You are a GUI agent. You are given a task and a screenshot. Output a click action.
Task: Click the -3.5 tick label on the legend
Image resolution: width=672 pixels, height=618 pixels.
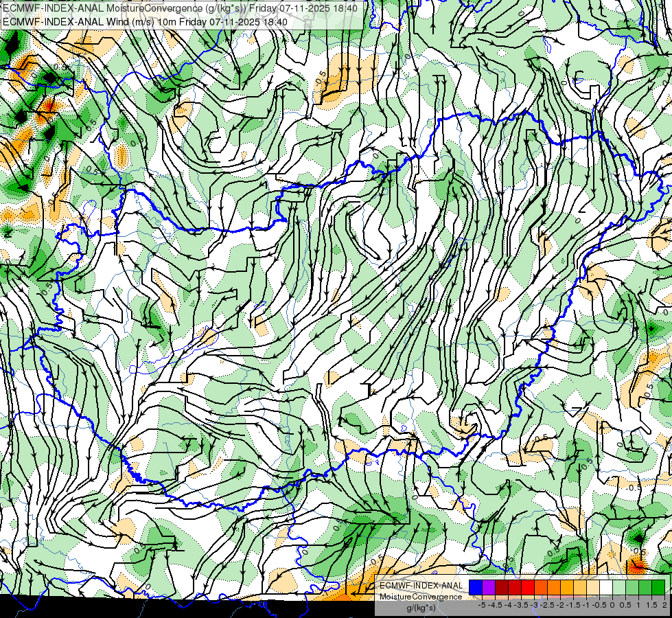(521, 605)
